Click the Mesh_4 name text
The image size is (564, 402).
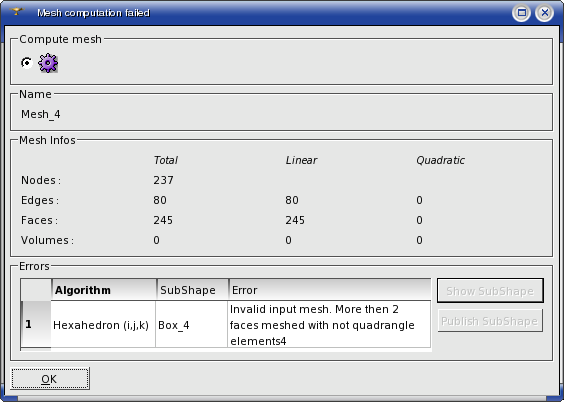click(41, 114)
